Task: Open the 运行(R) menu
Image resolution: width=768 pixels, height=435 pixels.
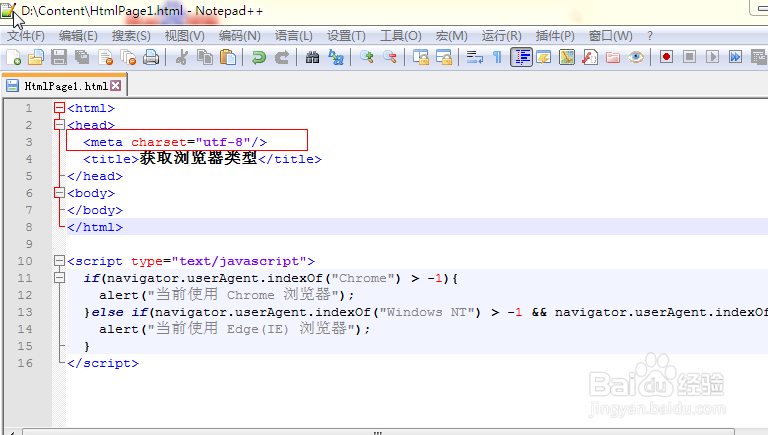Action: (x=501, y=36)
